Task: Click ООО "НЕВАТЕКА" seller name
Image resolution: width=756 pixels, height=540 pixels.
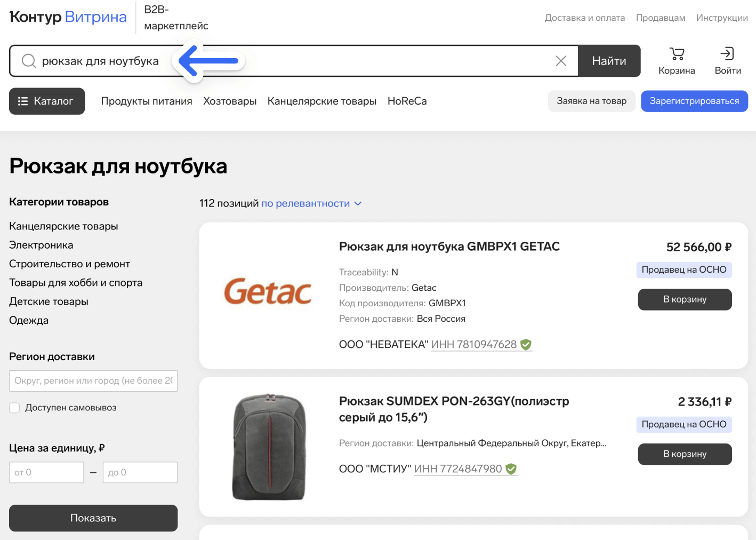Action: click(383, 345)
